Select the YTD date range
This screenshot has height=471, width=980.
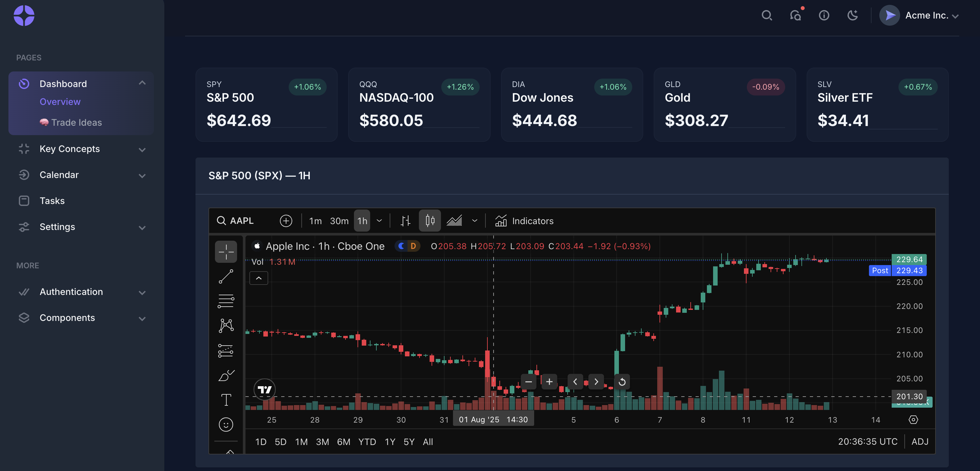[367, 442]
